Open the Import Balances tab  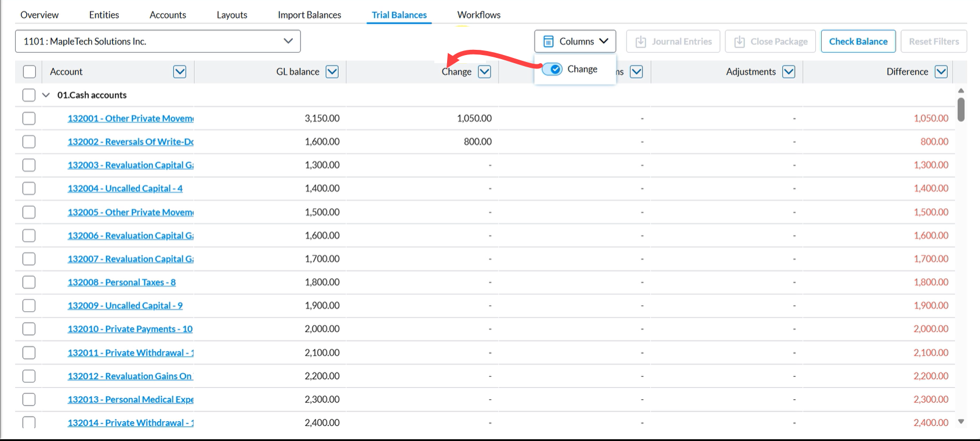pos(309,15)
